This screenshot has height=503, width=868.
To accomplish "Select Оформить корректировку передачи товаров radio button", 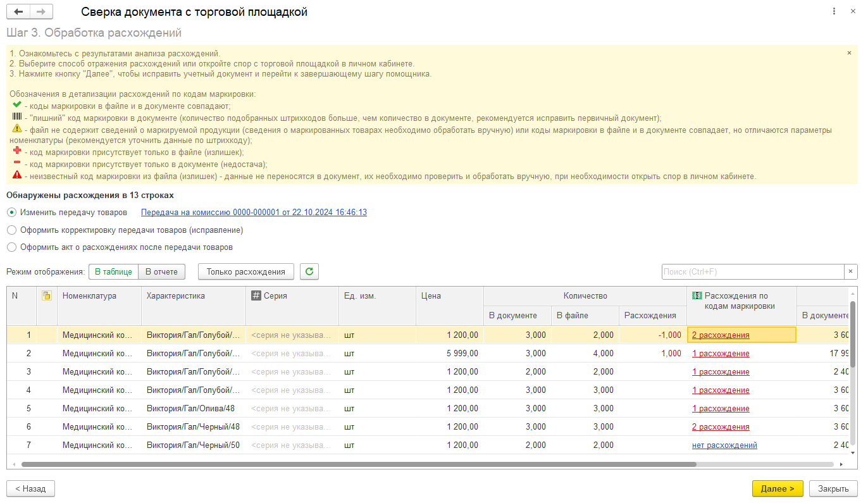I will (11, 230).
